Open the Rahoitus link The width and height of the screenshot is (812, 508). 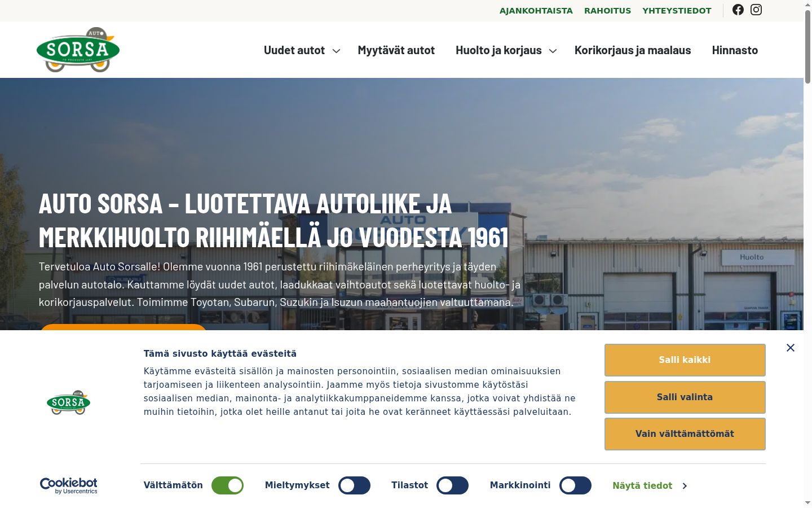pos(607,11)
